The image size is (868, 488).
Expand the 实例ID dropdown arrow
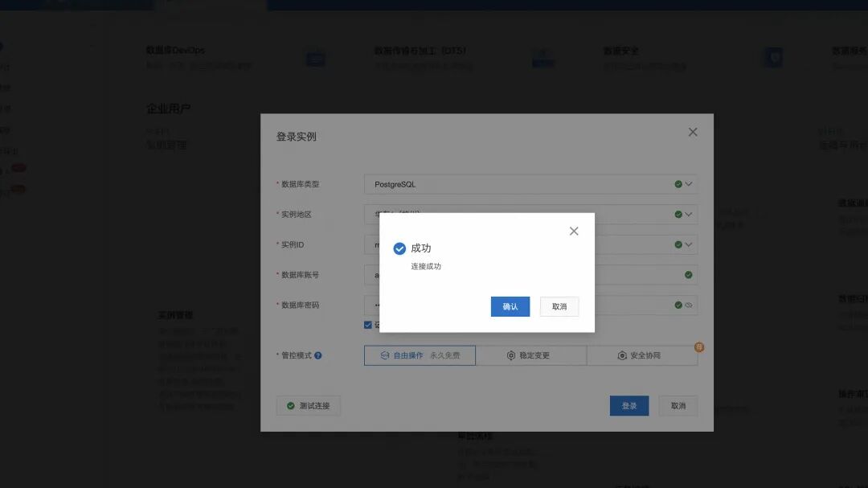coord(689,244)
